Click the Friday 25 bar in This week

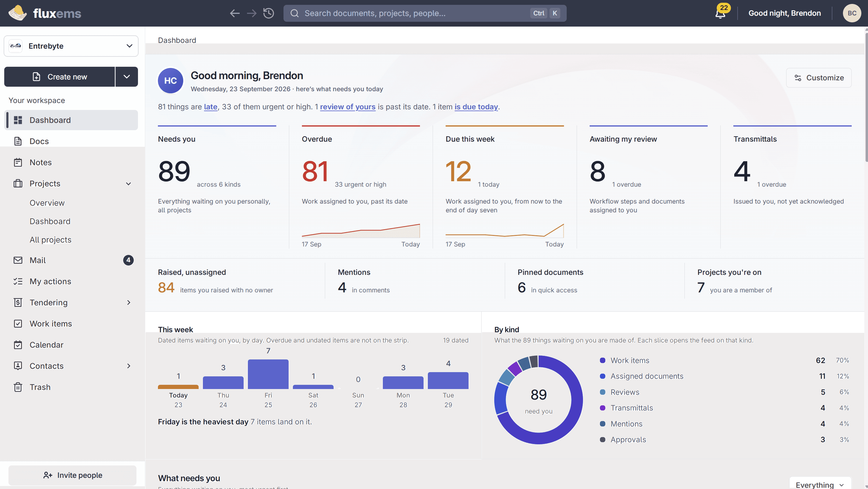click(x=268, y=374)
